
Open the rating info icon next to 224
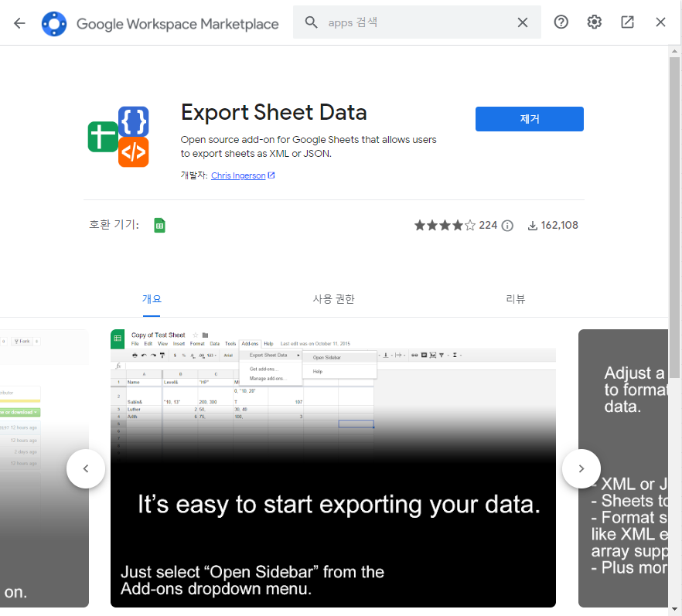coord(507,226)
